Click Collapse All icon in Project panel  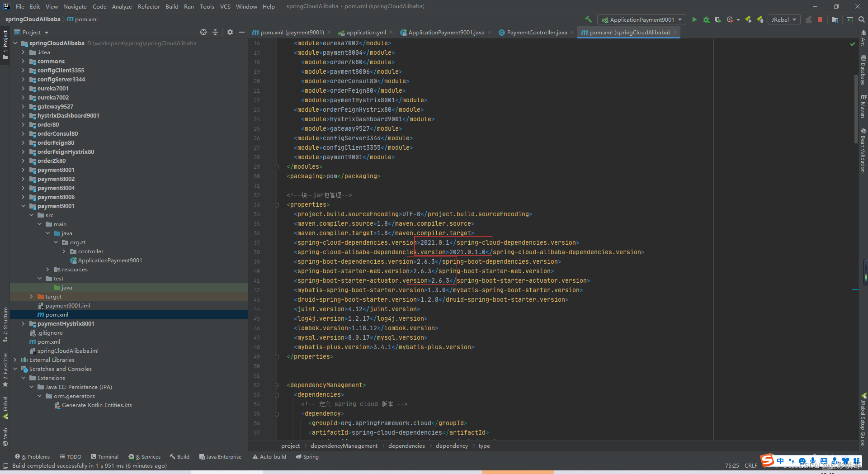215,32
